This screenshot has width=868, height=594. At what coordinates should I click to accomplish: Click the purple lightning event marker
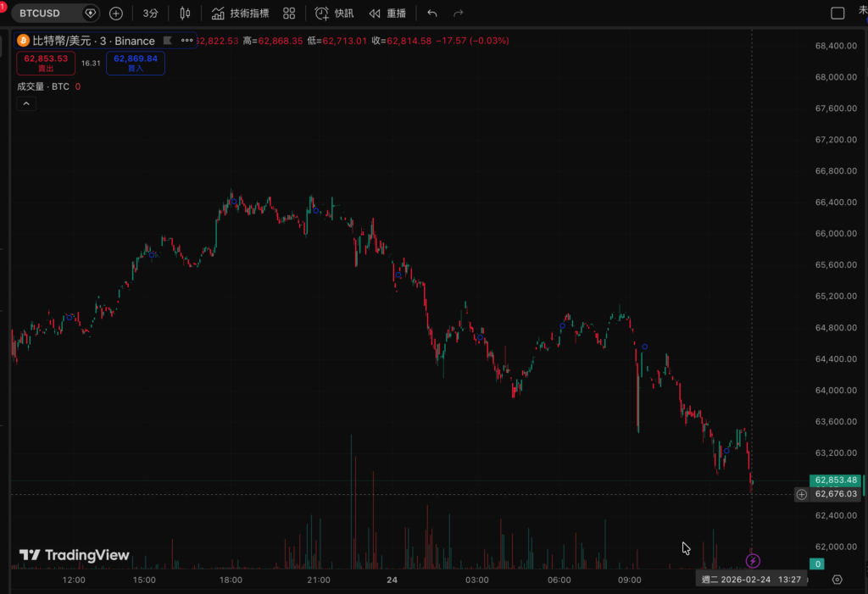click(753, 561)
